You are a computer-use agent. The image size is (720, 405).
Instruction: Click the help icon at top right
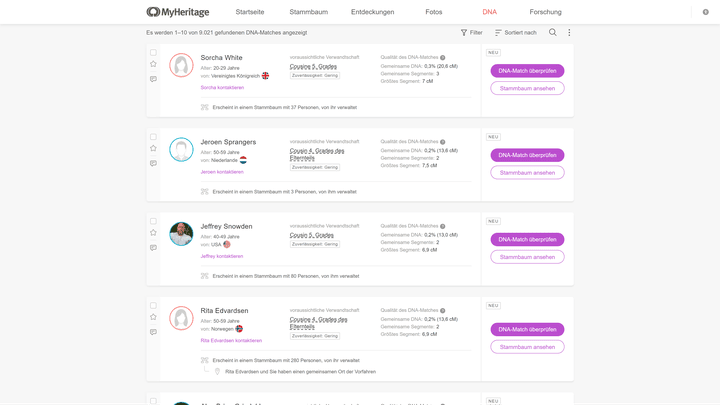[705, 12]
